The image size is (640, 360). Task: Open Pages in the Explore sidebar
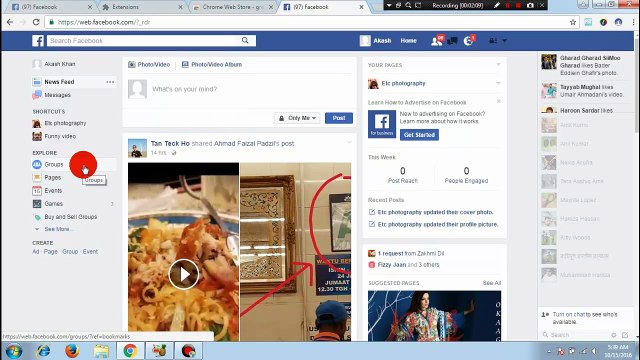tap(53, 178)
